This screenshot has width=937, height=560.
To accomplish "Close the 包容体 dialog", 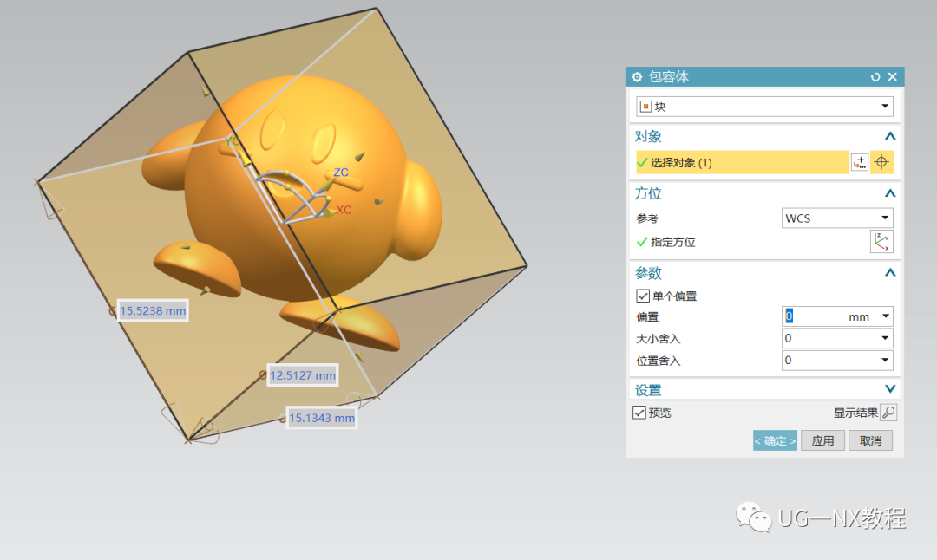I will (892, 76).
